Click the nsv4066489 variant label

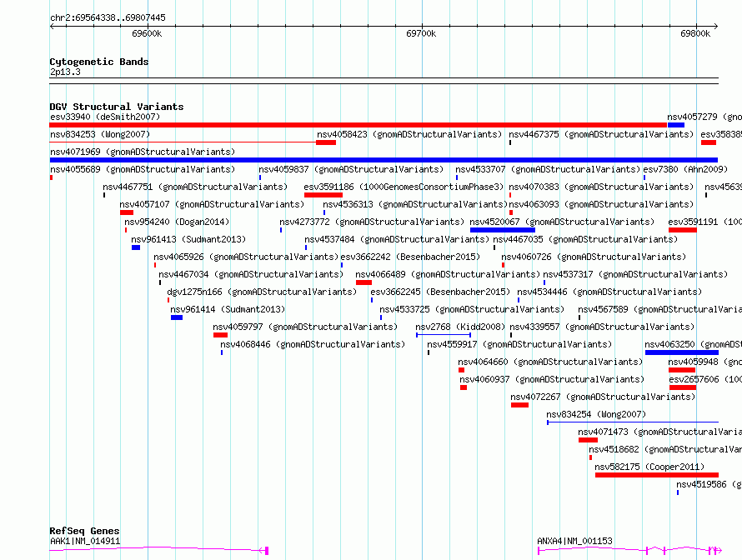[x=448, y=274]
